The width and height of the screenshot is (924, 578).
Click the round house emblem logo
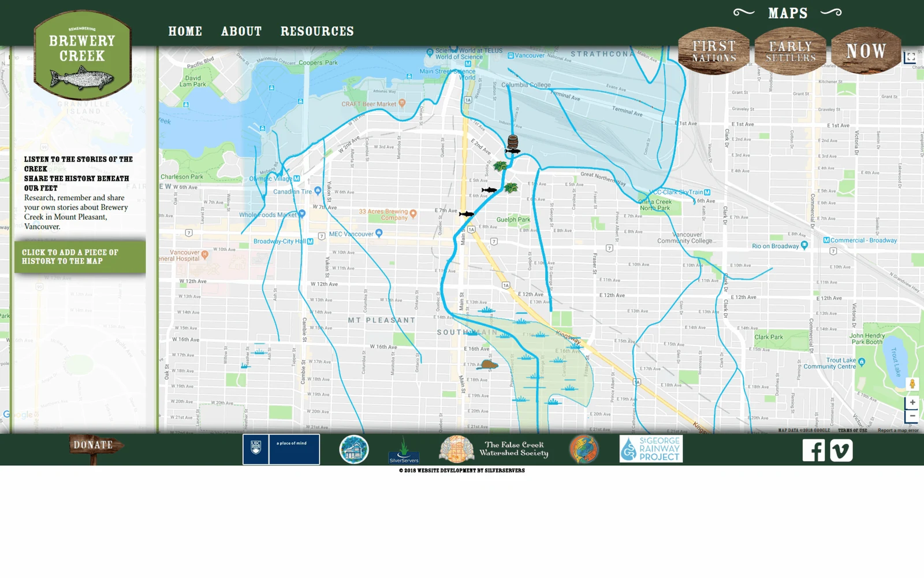[354, 449]
